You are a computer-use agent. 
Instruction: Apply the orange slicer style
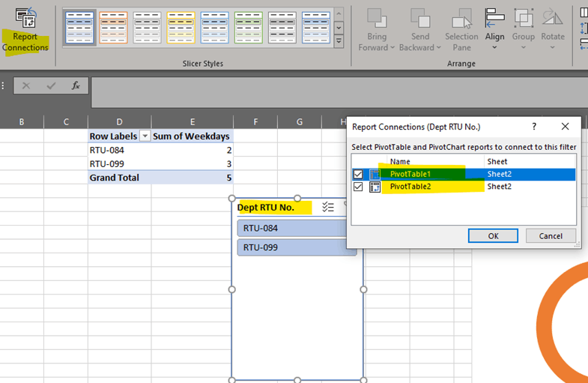[x=113, y=28]
